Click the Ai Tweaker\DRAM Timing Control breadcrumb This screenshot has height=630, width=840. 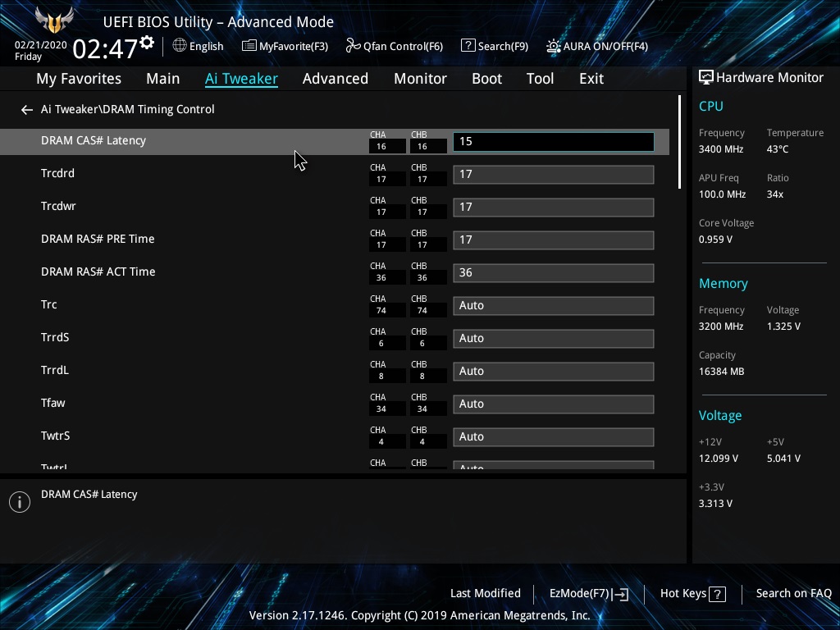127,109
